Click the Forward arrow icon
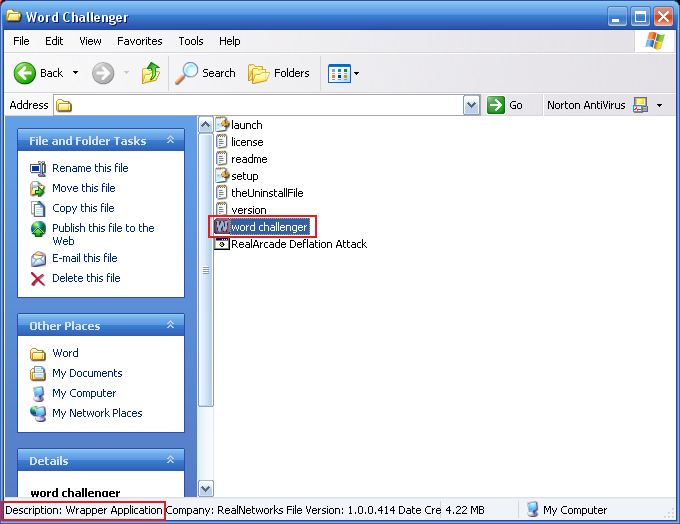The image size is (680, 524). click(103, 72)
